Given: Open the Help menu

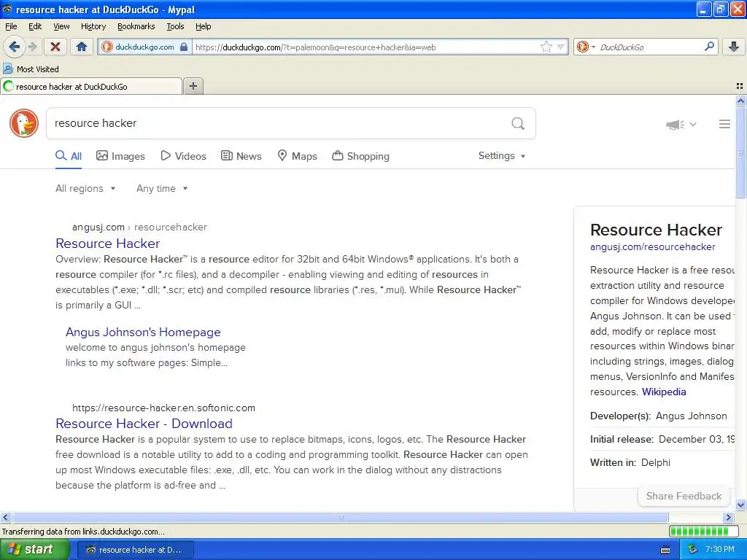Looking at the screenshot, I should [204, 26].
